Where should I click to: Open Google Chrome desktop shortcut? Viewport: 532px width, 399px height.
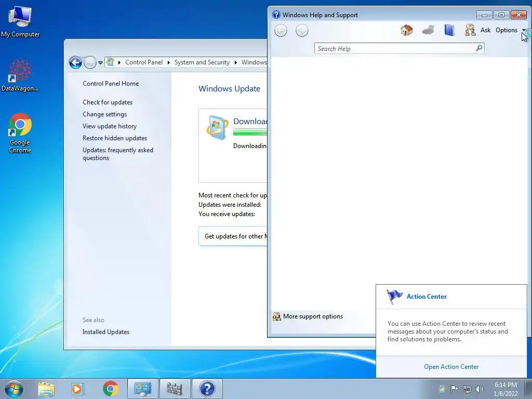tap(20, 133)
